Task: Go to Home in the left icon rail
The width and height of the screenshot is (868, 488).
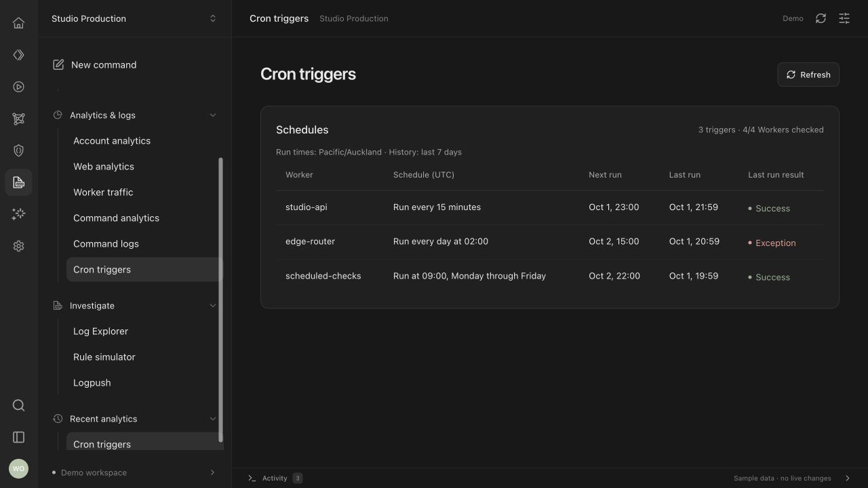Action: (x=18, y=23)
